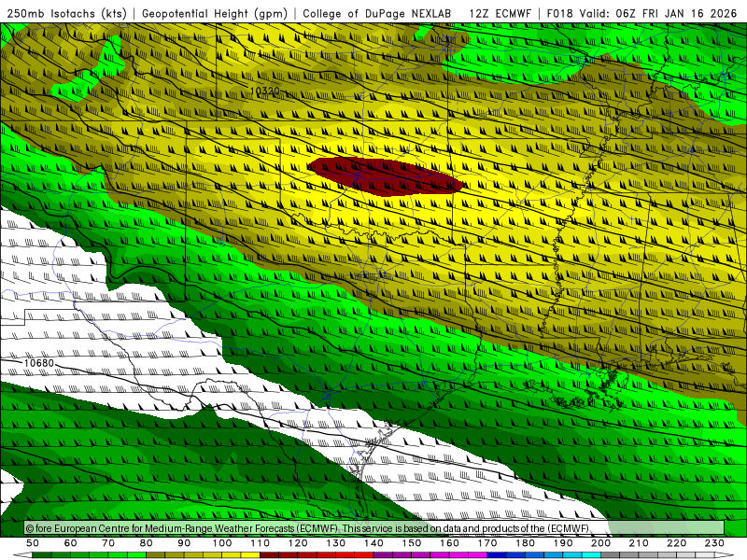Click the 130 label on color scale

point(335,543)
